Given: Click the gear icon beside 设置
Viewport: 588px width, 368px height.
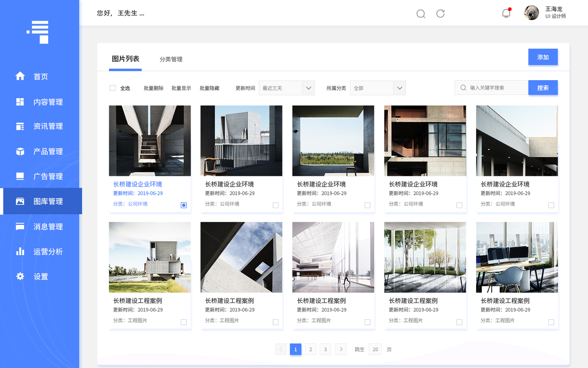Looking at the screenshot, I should click(20, 276).
